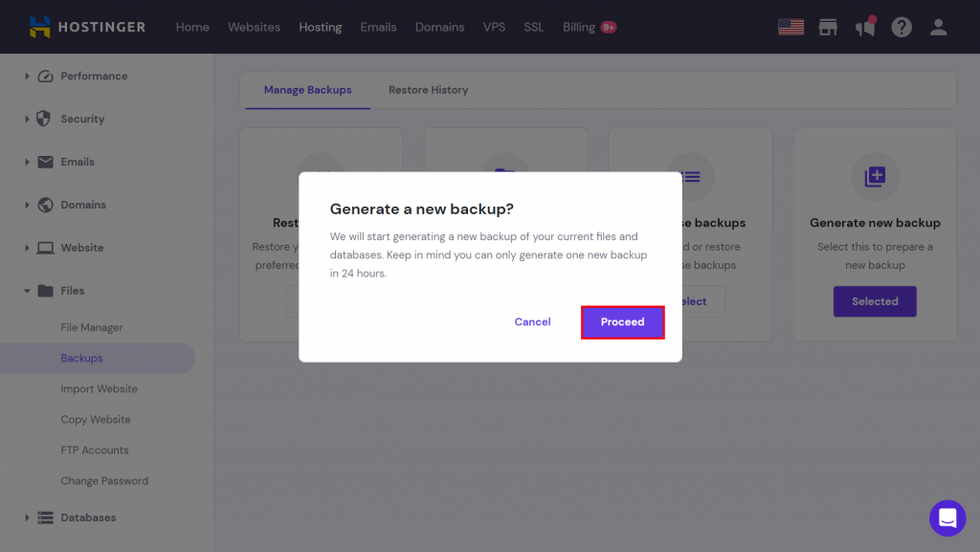The width and height of the screenshot is (980, 552).
Task: Cancel the generate backup dialog
Action: (532, 322)
